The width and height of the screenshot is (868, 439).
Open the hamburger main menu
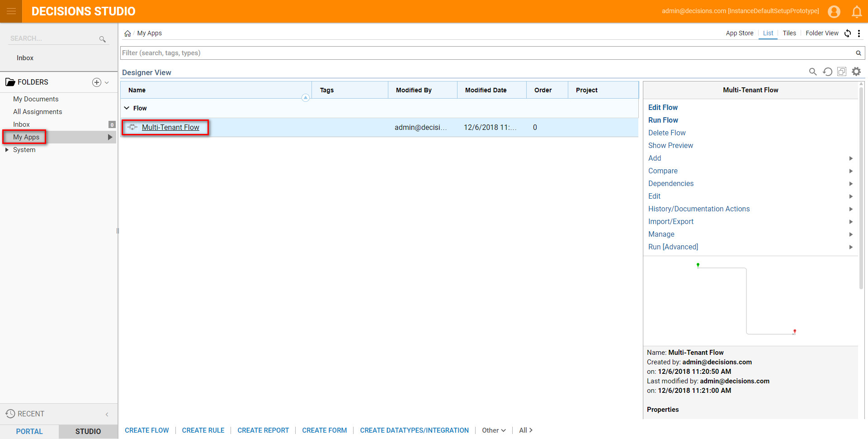click(x=11, y=11)
